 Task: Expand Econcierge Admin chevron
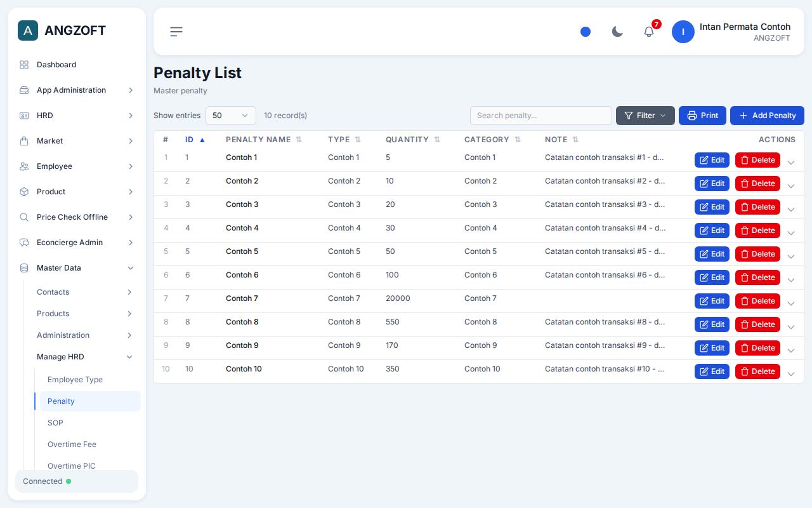[x=131, y=243]
